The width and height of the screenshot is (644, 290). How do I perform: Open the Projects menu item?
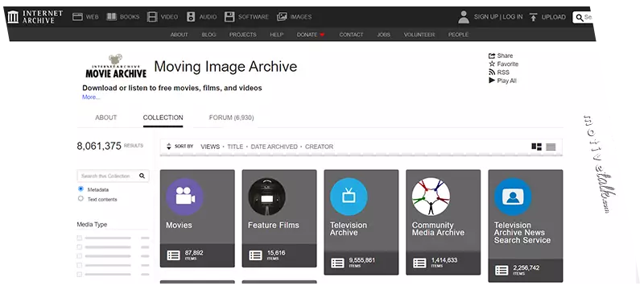coord(243,35)
